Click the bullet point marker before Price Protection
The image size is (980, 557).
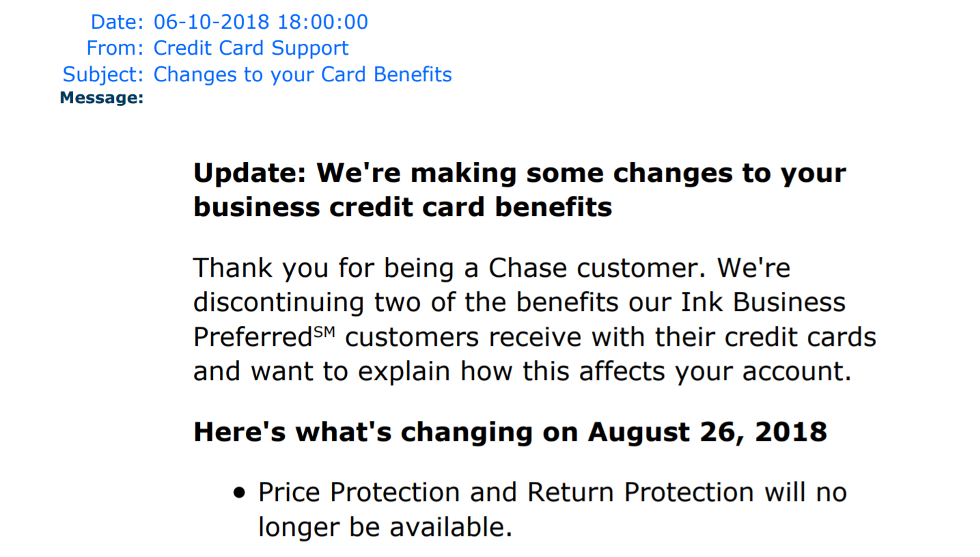click(x=239, y=493)
